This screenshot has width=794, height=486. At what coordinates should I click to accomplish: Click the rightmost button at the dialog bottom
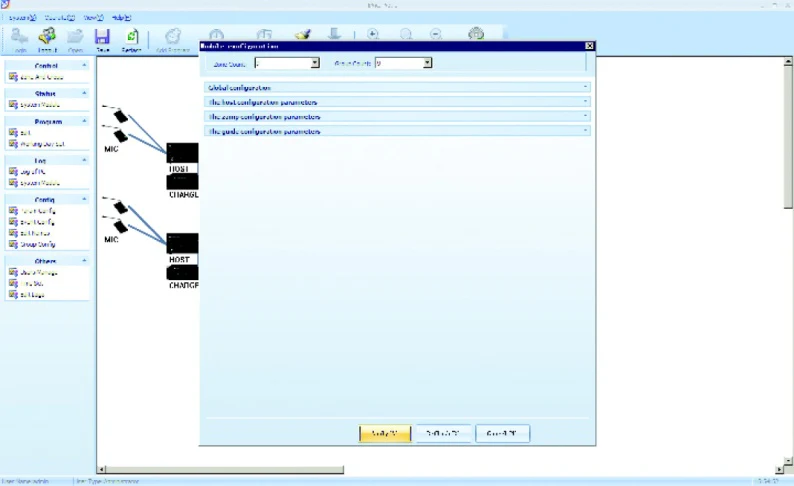[502, 433]
